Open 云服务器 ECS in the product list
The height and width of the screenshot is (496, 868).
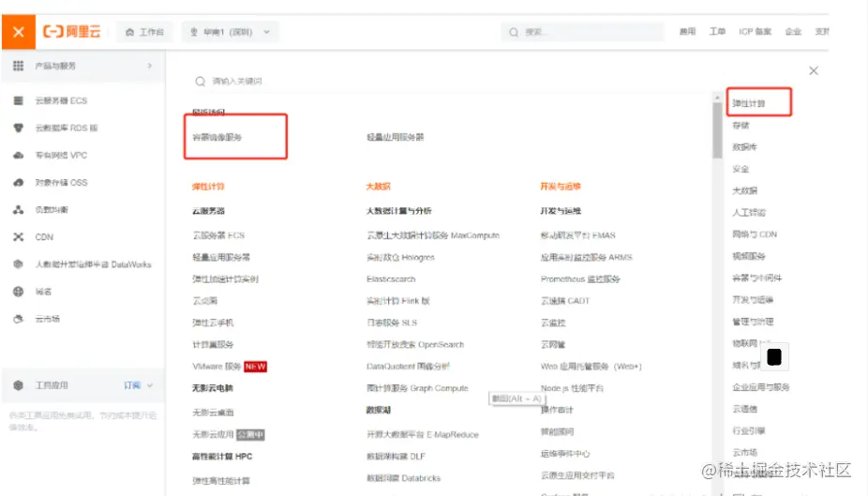(x=218, y=235)
